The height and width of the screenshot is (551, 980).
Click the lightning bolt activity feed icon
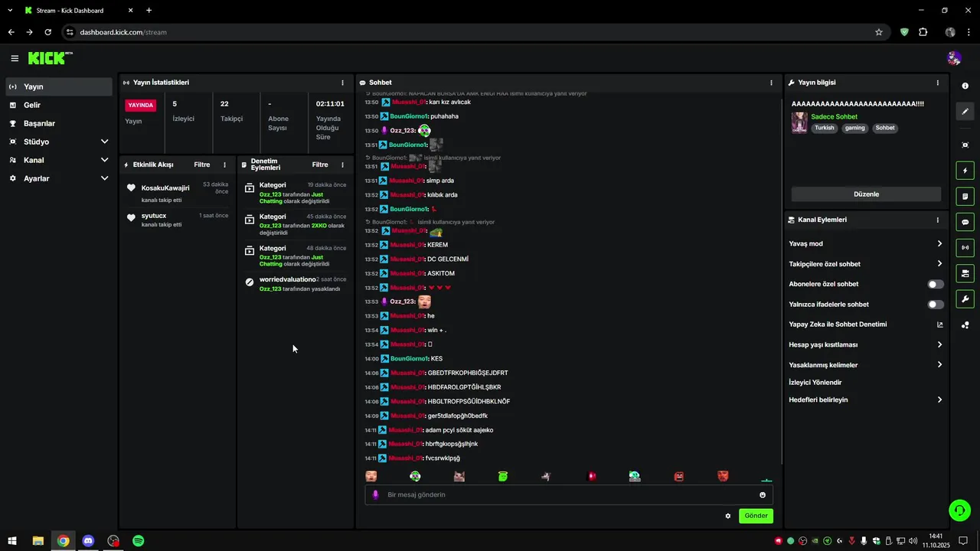click(x=965, y=171)
